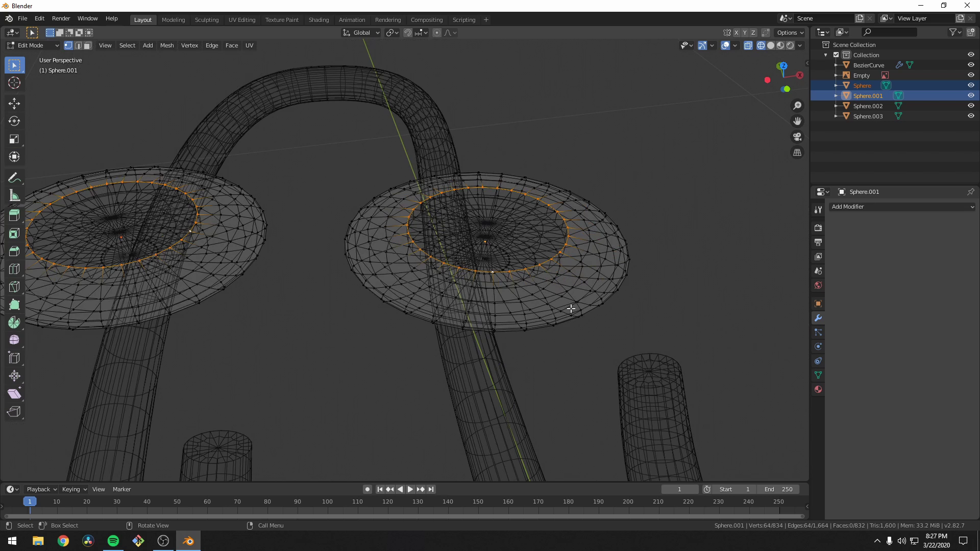Open the Material Properties tab
Viewport: 980px width, 551px height.
pos(818,389)
